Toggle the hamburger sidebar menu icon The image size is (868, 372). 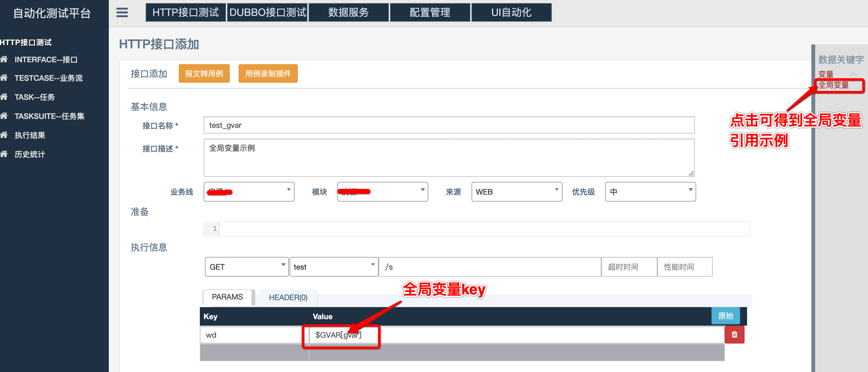click(122, 13)
